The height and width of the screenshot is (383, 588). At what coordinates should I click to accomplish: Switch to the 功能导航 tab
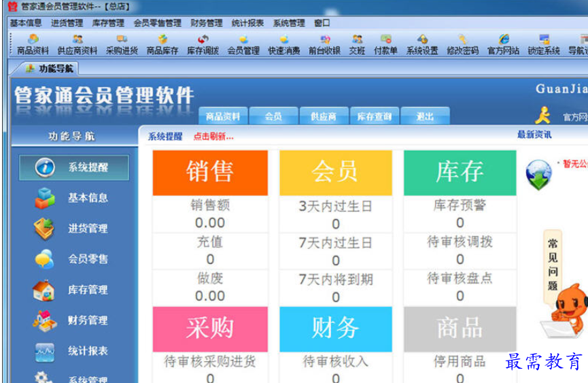[49, 69]
